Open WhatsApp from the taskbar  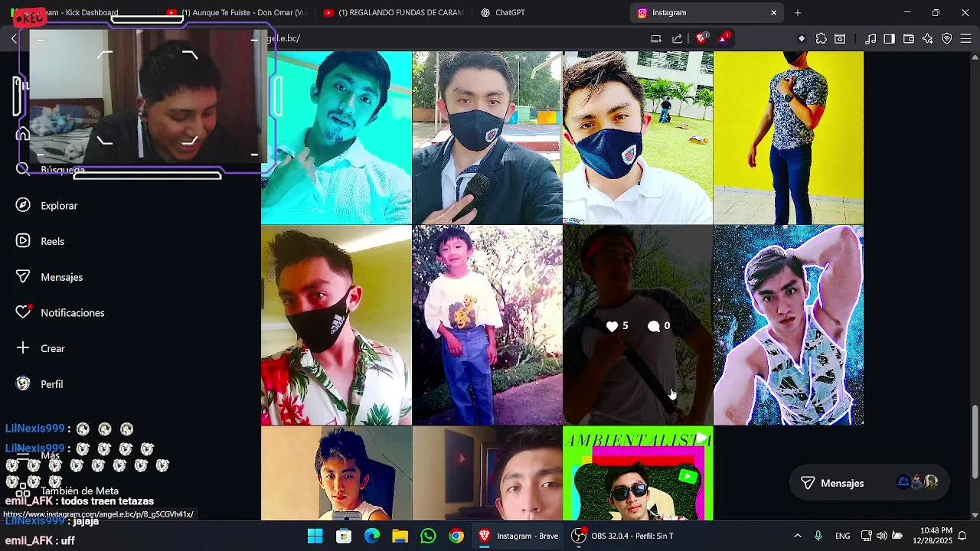[x=428, y=536]
